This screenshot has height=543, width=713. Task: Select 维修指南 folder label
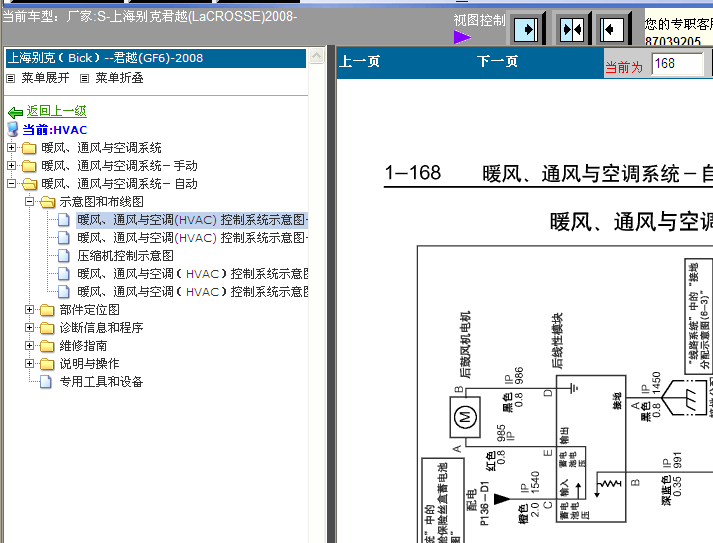(x=83, y=346)
